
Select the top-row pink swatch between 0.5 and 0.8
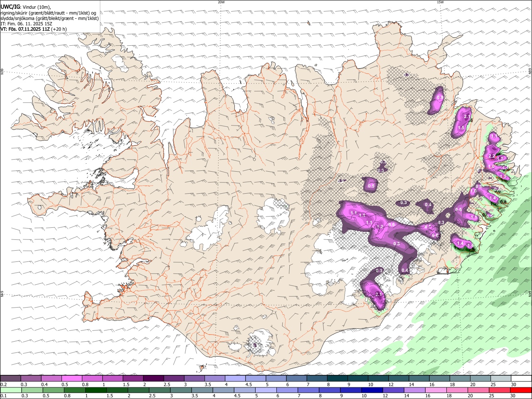[x=71, y=379]
